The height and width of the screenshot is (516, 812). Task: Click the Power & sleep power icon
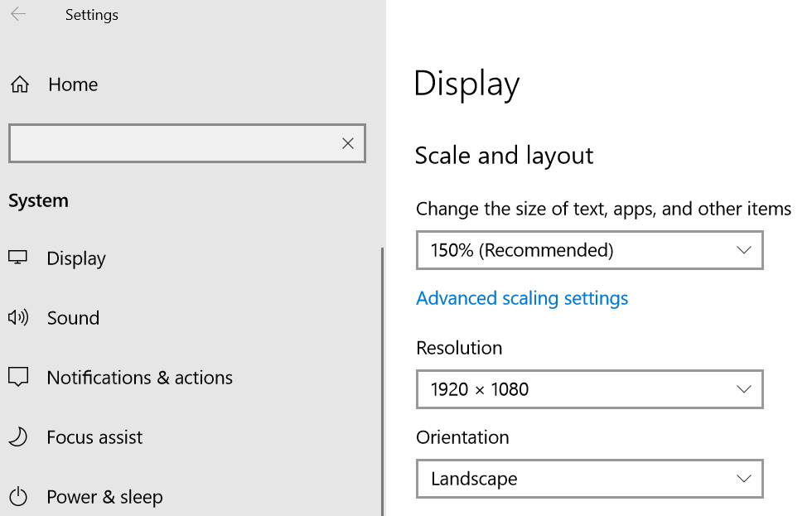point(18,497)
